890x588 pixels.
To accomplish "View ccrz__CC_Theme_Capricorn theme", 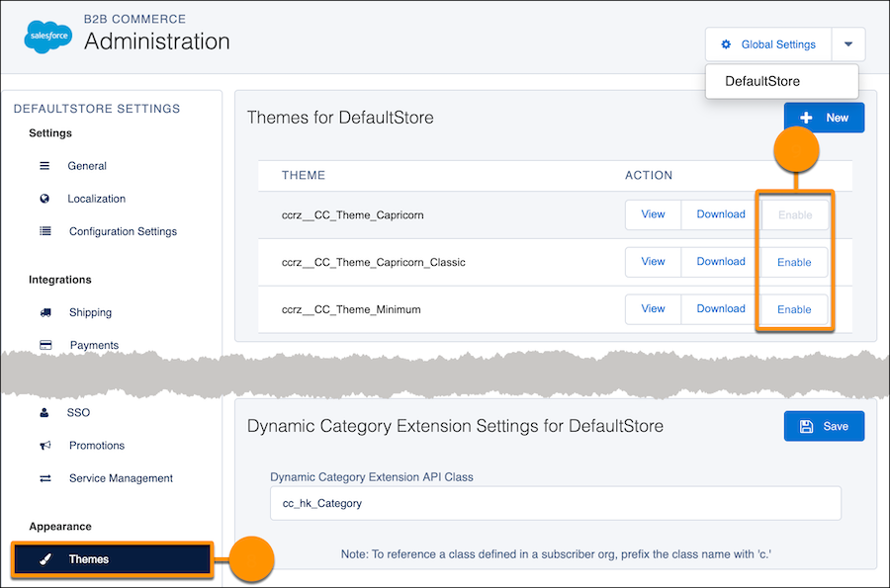I will [653, 214].
